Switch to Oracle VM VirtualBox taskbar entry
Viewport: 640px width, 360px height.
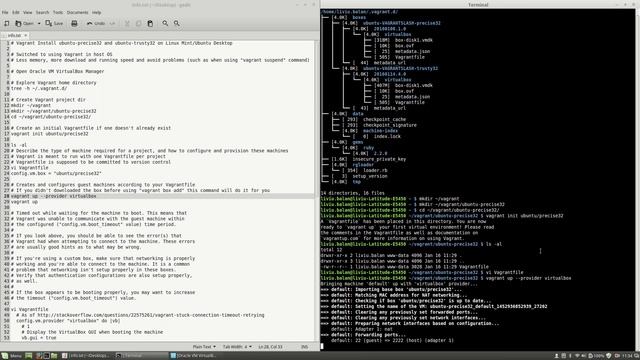195,356
